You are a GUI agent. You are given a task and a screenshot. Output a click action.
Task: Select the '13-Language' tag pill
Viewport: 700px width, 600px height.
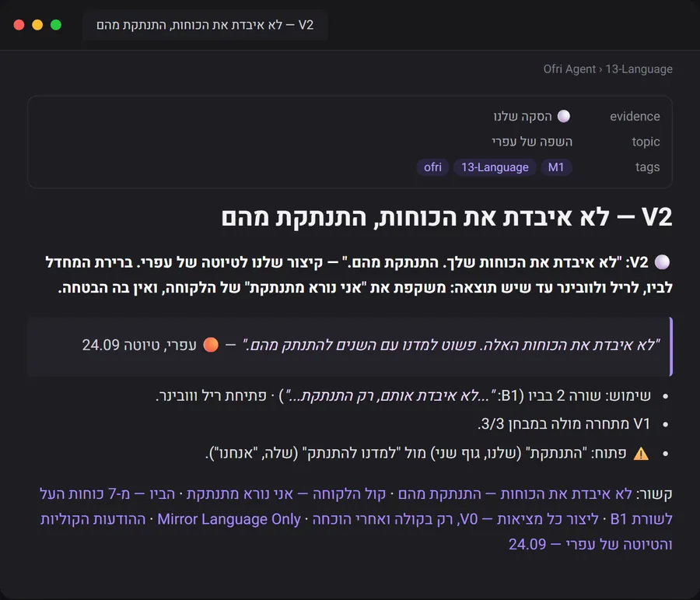[495, 167]
